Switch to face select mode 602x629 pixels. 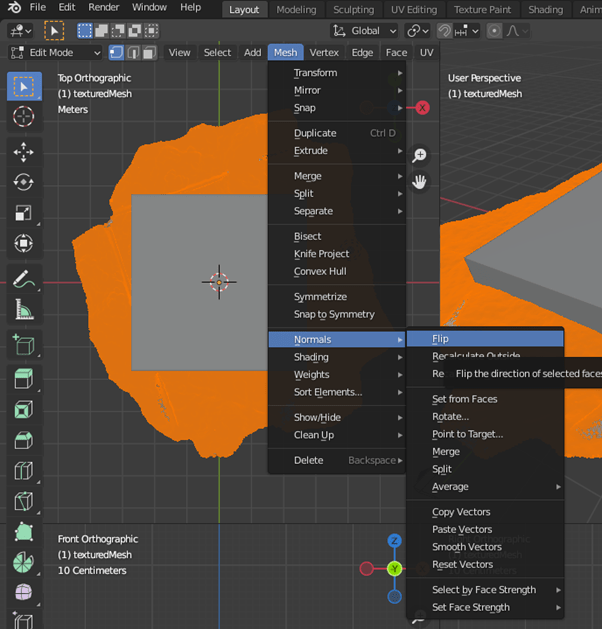tap(148, 52)
